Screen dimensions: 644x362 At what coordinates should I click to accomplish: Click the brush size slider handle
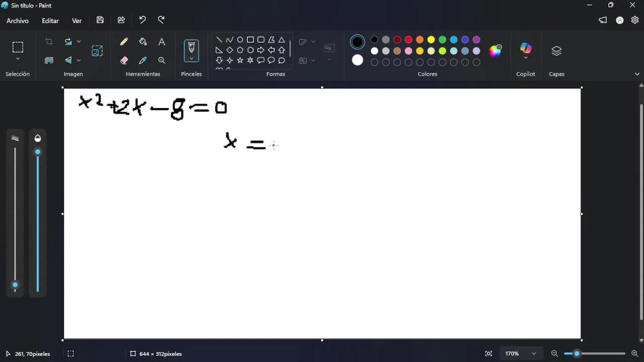click(x=15, y=285)
